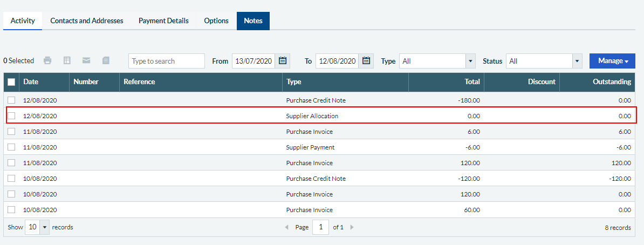Go to next page arrow

pyautogui.click(x=352, y=227)
